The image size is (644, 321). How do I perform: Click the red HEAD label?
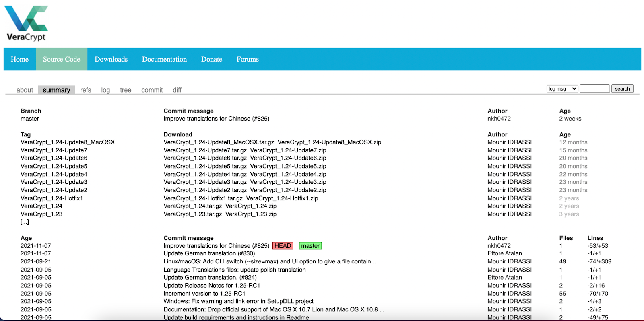283,246
